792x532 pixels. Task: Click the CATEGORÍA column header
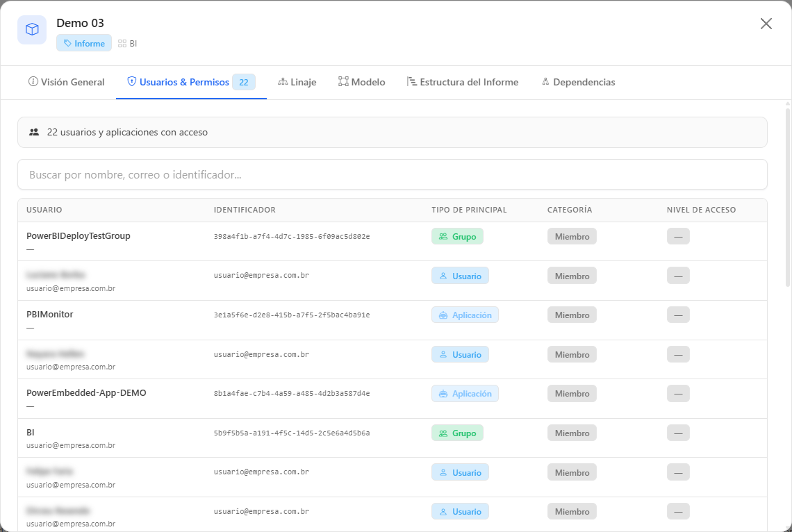point(569,210)
